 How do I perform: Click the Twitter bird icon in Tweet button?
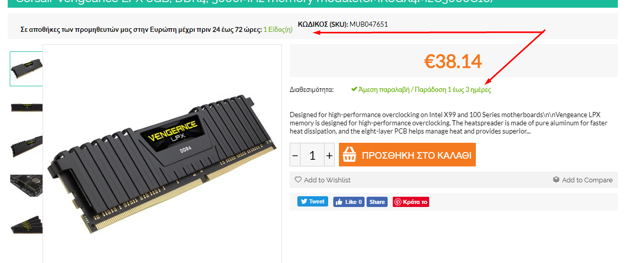(x=304, y=201)
